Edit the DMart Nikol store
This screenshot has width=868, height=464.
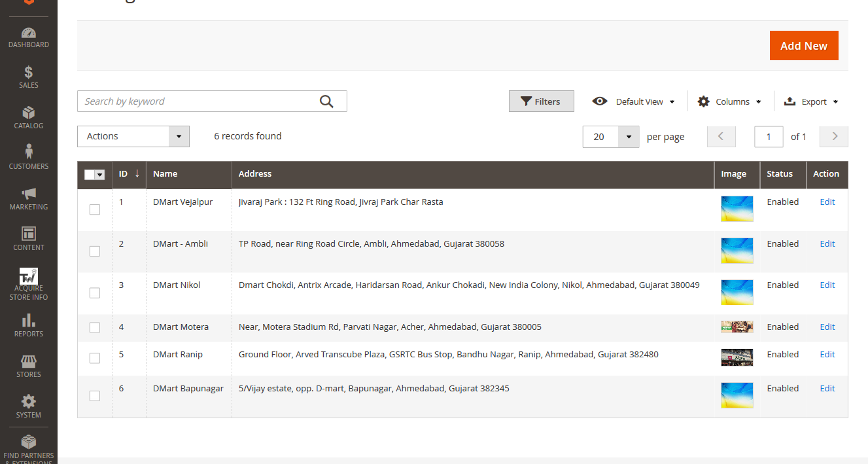click(827, 285)
